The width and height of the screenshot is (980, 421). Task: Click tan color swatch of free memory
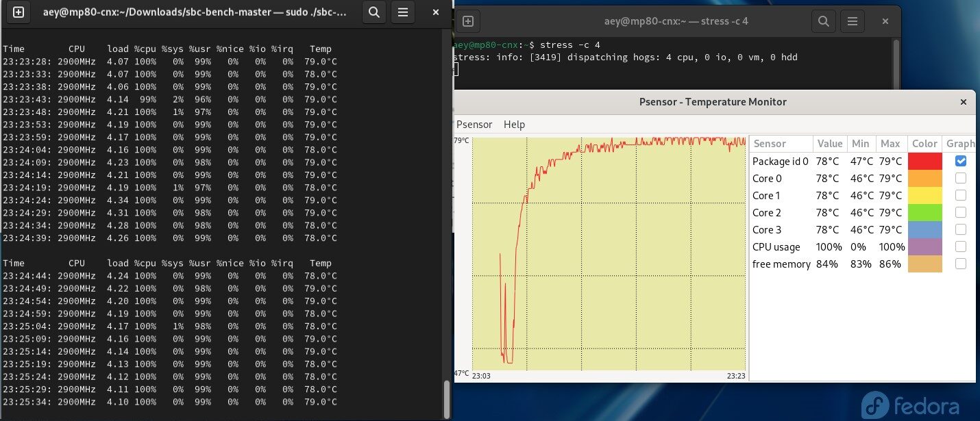[924, 264]
